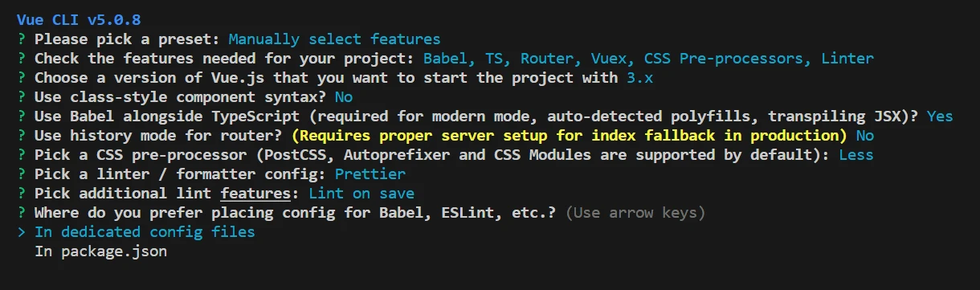The image size is (980, 290).
Task: Click the question mark before history mode prompt
Action: point(20,135)
